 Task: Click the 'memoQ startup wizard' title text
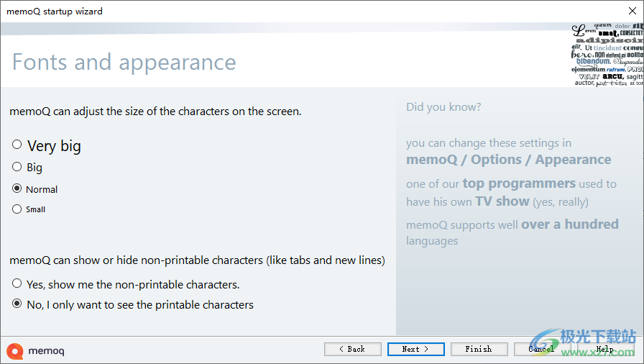click(55, 12)
